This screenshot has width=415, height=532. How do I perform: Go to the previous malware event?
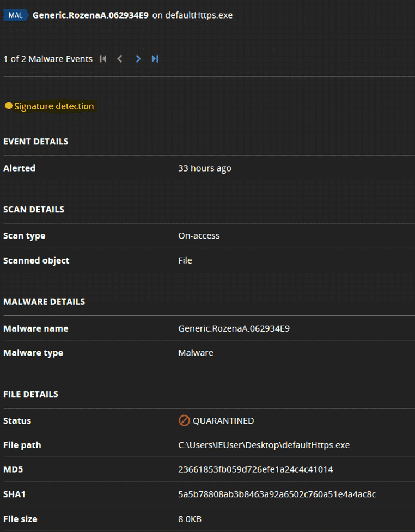[x=120, y=58]
